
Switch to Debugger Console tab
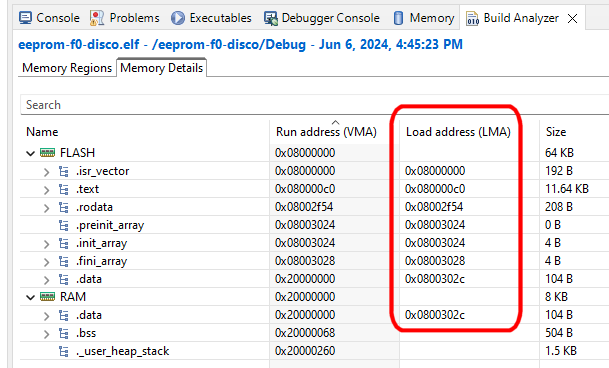click(322, 18)
